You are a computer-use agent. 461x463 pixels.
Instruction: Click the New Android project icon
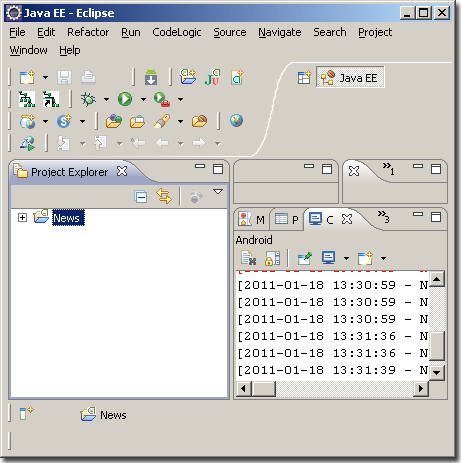[x=188, y=77]
